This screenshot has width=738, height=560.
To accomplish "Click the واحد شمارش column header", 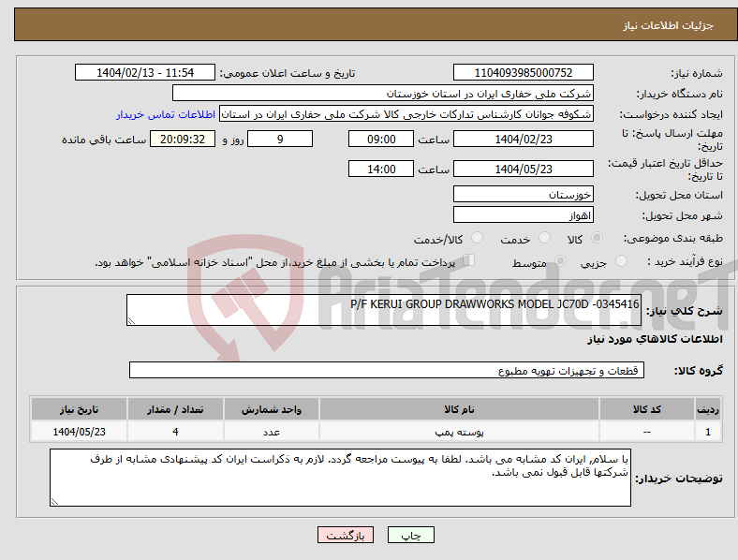I will click(271, 409).
